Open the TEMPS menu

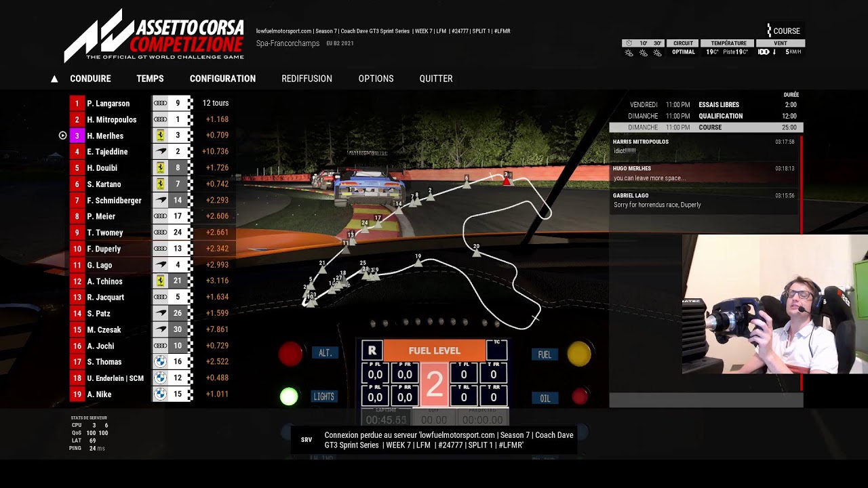click(150, 79)
